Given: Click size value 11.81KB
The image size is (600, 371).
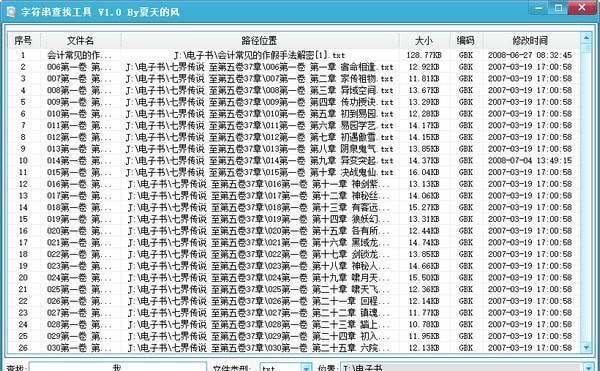Looking at the screenshot, I should pos(424,79).
